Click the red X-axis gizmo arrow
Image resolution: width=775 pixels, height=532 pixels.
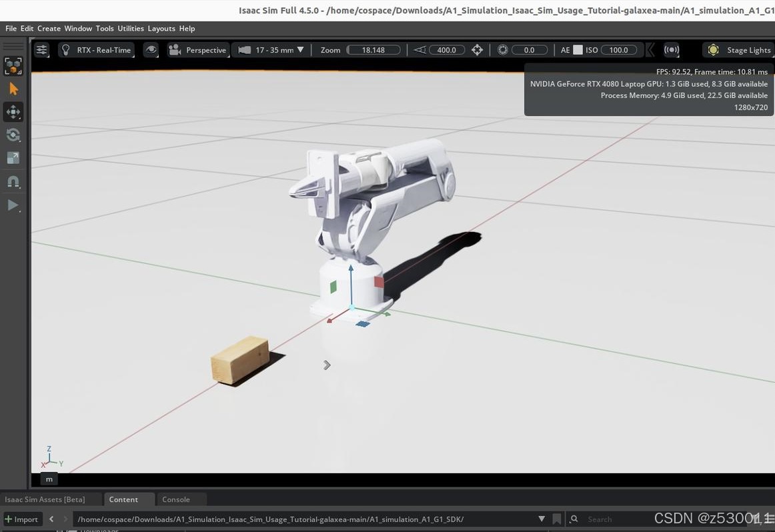(330, 320)
